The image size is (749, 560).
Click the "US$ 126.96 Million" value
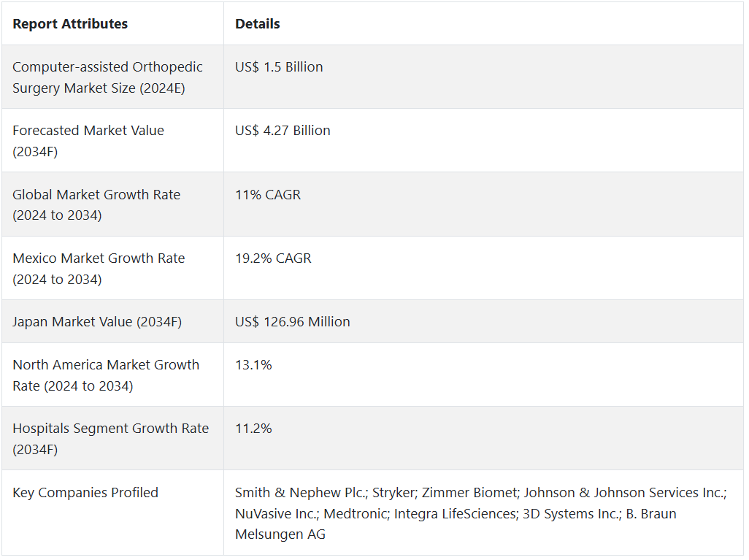pos(292,322)
